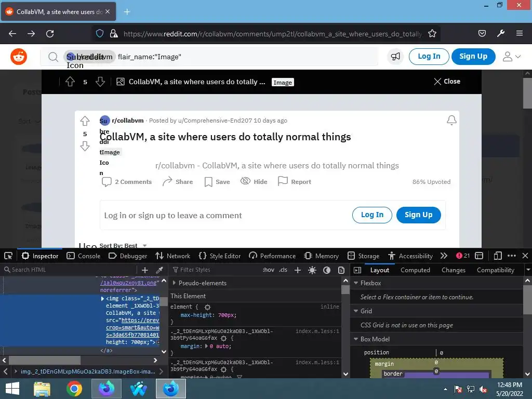Click the Reddit search box

(209, 56)
